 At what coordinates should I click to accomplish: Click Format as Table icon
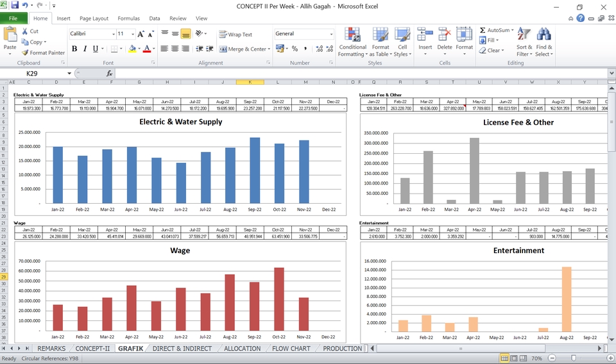click(381, 35)
